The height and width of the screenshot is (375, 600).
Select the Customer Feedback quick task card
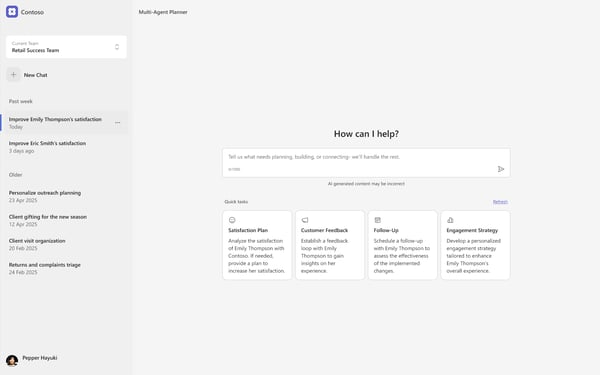(330, 245)
